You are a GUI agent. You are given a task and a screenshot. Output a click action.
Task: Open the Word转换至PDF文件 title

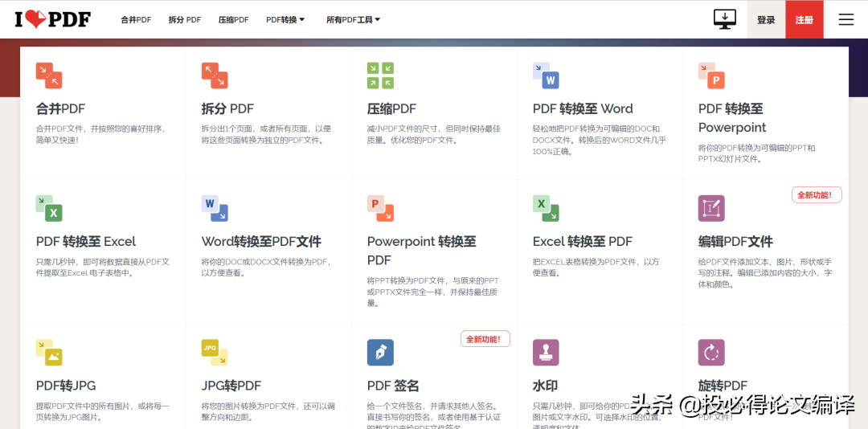(261, 241)
